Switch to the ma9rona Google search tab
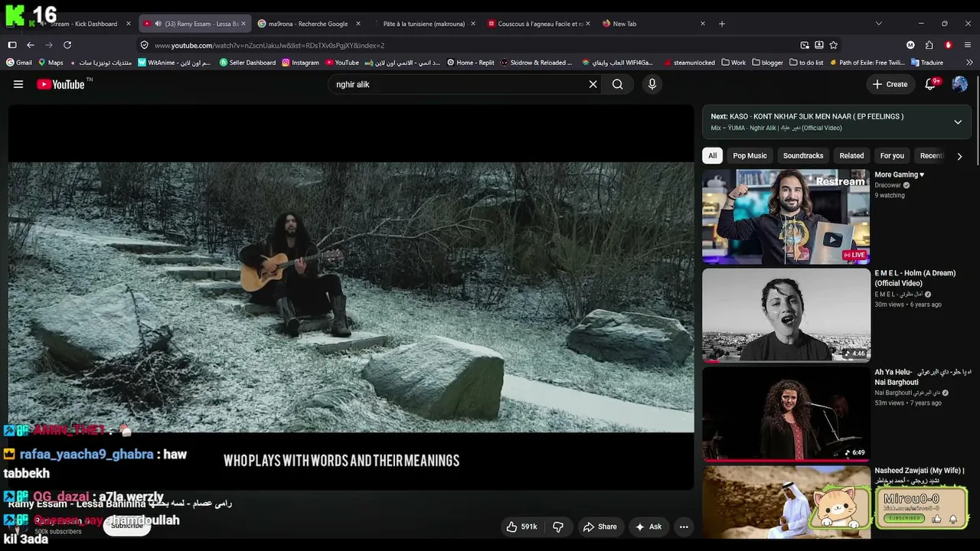This screenshot has height=551, width=980. coord(309,24)
